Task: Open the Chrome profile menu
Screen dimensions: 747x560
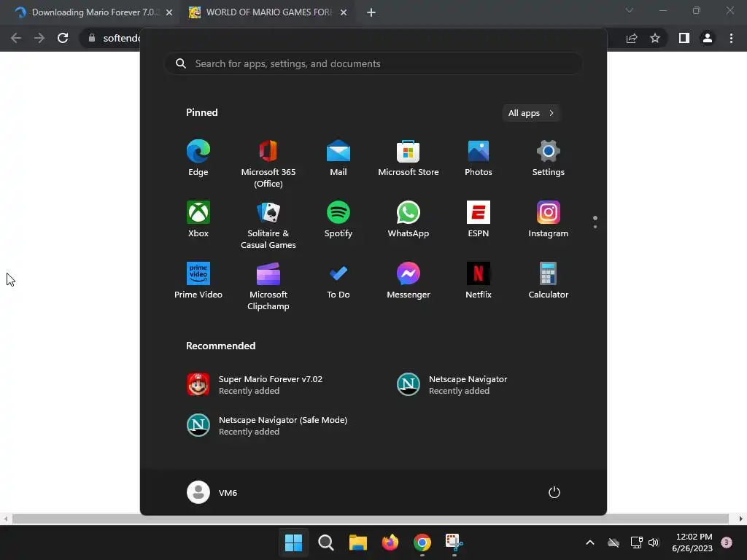Action: 708,38
